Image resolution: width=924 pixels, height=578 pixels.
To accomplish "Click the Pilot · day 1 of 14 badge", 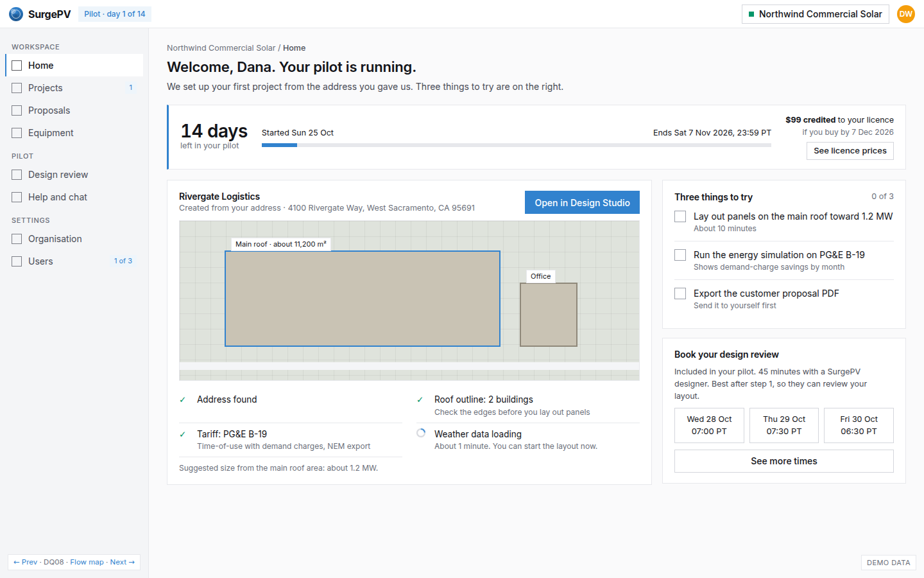I will (x=115, y=14).
